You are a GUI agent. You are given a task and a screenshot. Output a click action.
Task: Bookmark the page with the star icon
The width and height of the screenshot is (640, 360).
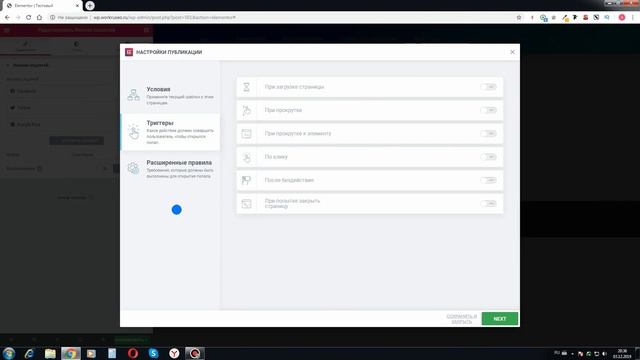pyautogui.click(x=519, y=18)
